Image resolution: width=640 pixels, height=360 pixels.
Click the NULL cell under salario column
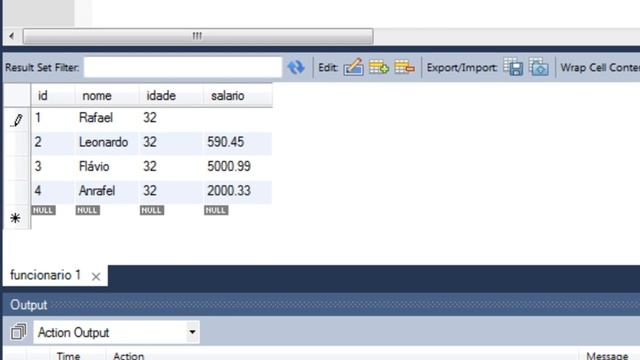(216, 211)
